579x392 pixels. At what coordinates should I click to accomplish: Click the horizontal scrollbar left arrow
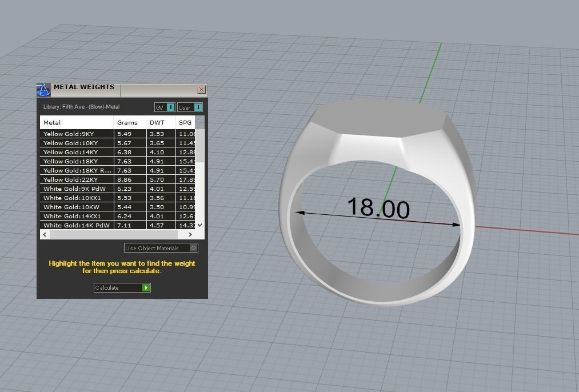(45, 234)
